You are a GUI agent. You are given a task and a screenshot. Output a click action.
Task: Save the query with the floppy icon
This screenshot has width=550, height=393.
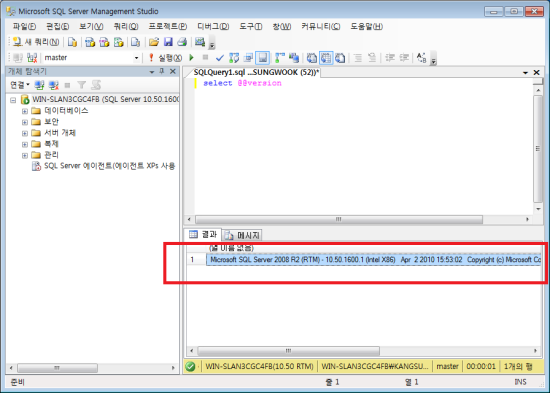tap(168, 42)
